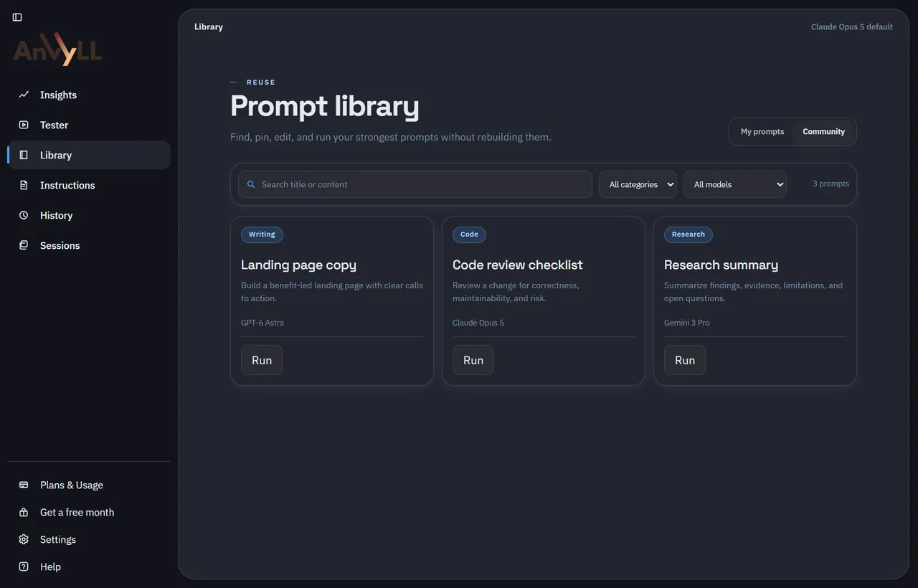The height and width of the screenshot is (588, 918).
Task: Open the All categories dropdown
Action: coord(638,184)
